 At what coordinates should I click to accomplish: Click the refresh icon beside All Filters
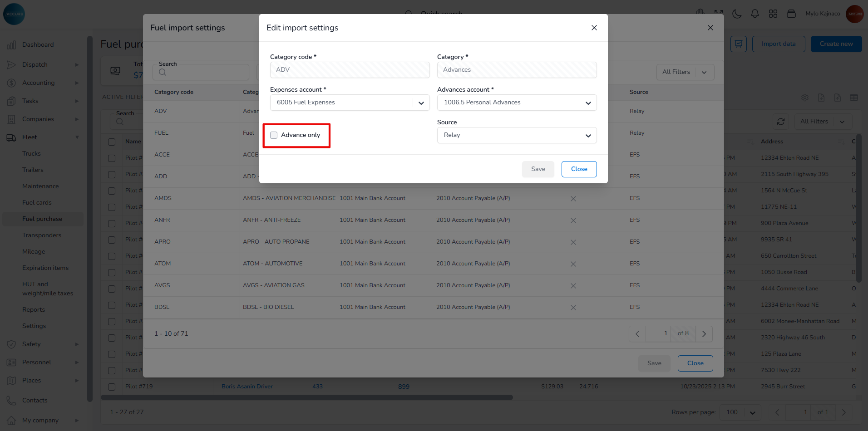[x=781, y=122]
